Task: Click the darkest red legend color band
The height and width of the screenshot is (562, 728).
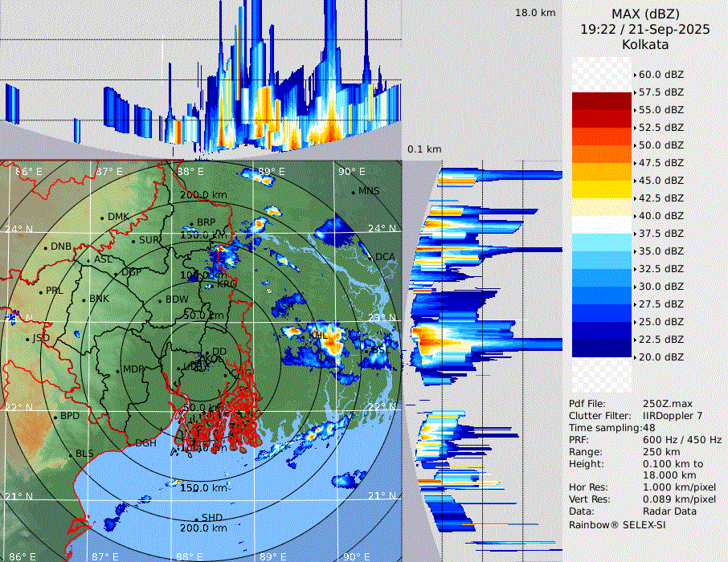Action: [601, 100]
